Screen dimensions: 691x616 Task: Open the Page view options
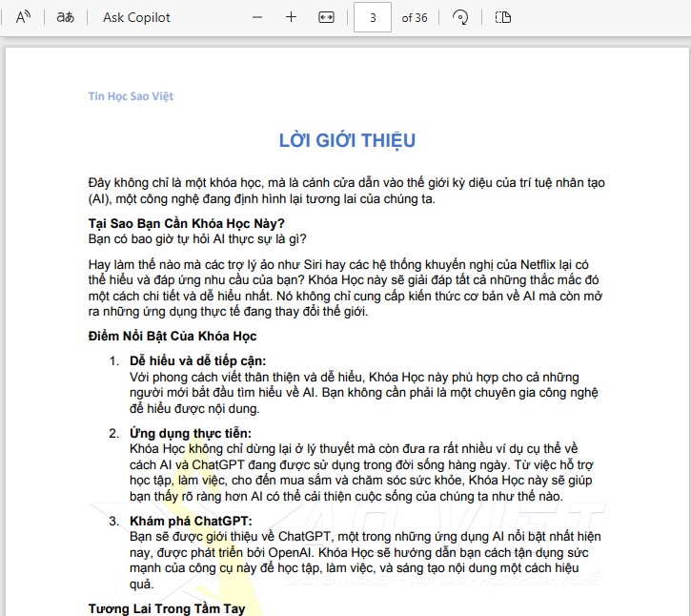pyautogui.click(x=504, y=17)
